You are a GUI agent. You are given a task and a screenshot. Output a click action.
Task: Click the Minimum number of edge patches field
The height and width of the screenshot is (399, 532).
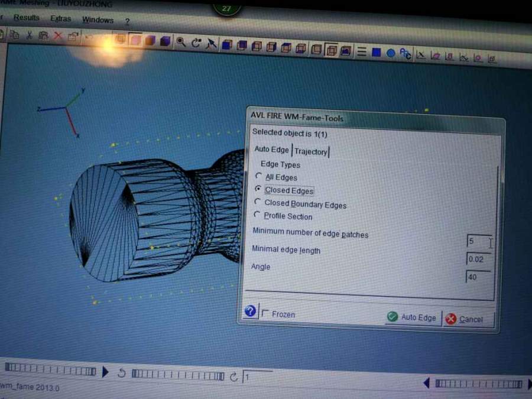(x=479, y=242)
